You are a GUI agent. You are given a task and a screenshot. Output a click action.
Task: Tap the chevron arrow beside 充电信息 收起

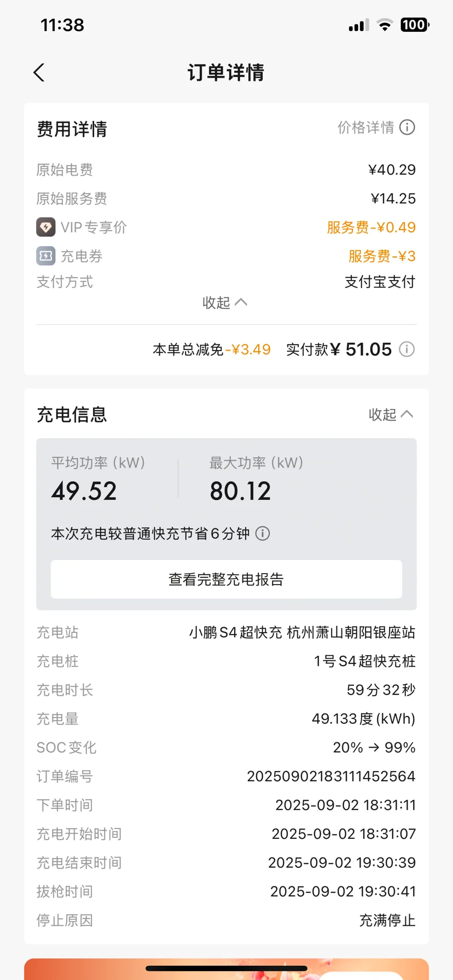[406, 414]
